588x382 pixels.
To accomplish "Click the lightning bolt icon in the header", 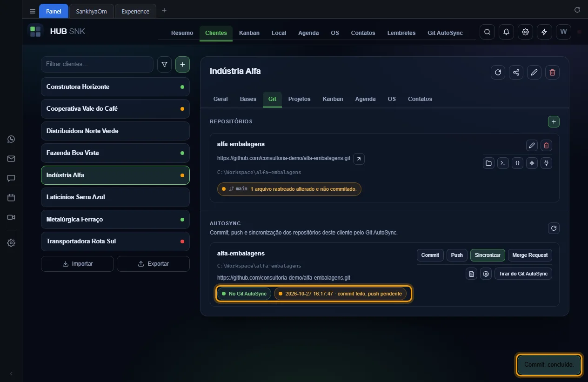I will (x=544, y=32).
